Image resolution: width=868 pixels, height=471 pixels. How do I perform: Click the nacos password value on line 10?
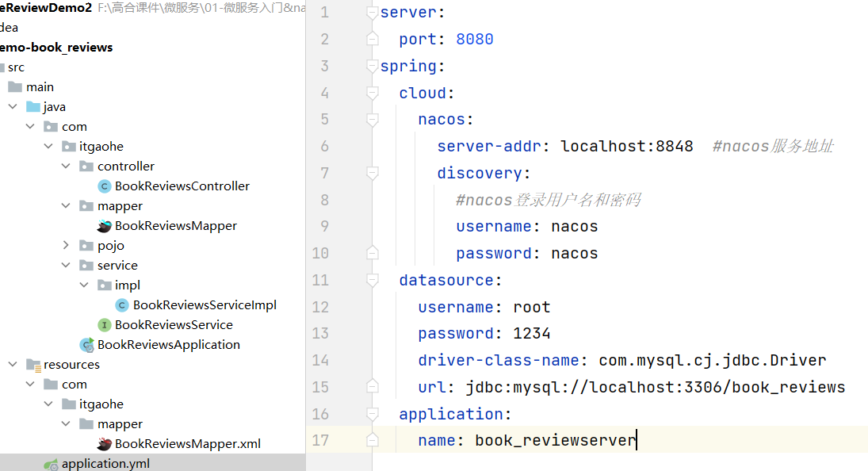574,254
